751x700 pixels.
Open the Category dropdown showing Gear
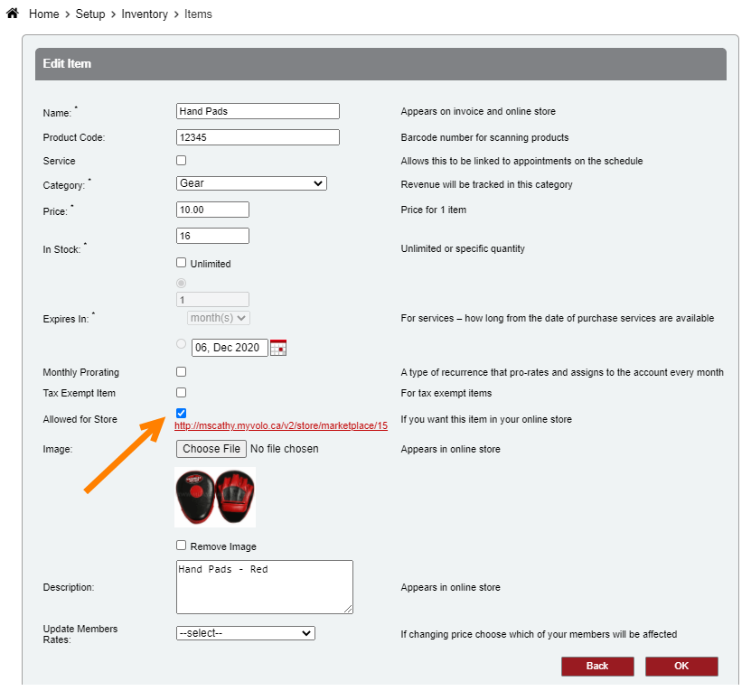[x=251, y=183]
